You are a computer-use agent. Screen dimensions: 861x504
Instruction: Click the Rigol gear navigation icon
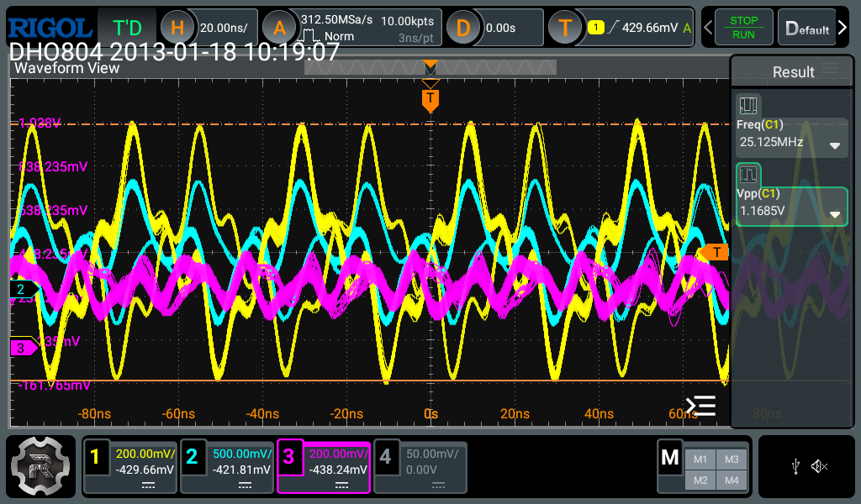(x=39, y=465)
